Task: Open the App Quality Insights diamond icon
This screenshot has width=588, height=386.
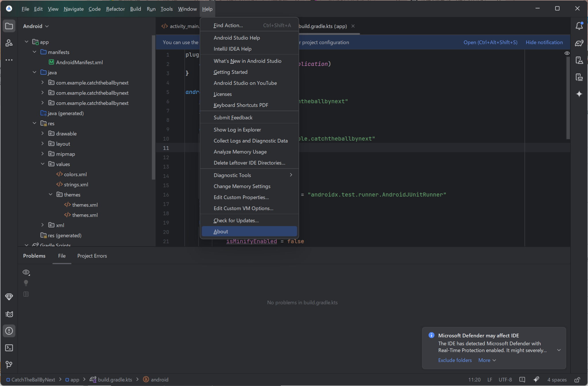Action: point(9,297)
